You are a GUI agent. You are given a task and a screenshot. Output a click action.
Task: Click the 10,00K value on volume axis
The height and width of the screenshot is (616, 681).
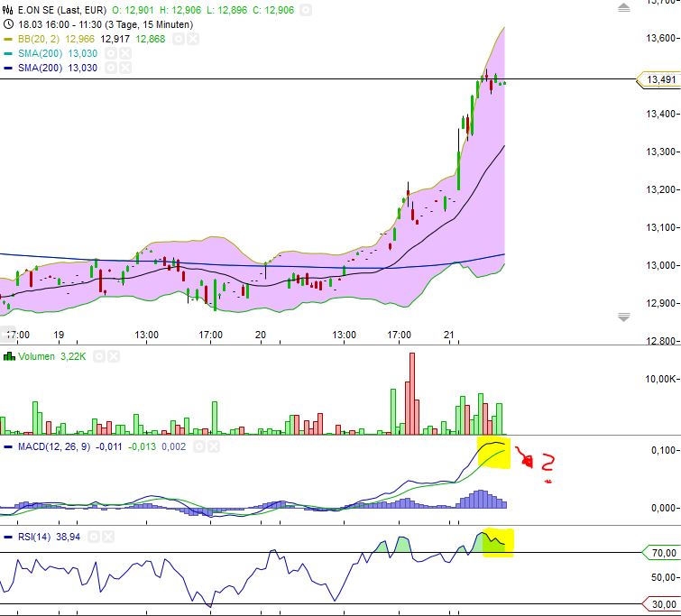(660, 379)
